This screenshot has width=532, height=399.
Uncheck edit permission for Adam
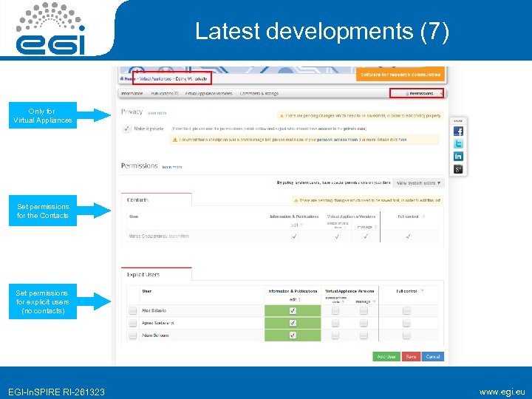click(x=293, y=335)
